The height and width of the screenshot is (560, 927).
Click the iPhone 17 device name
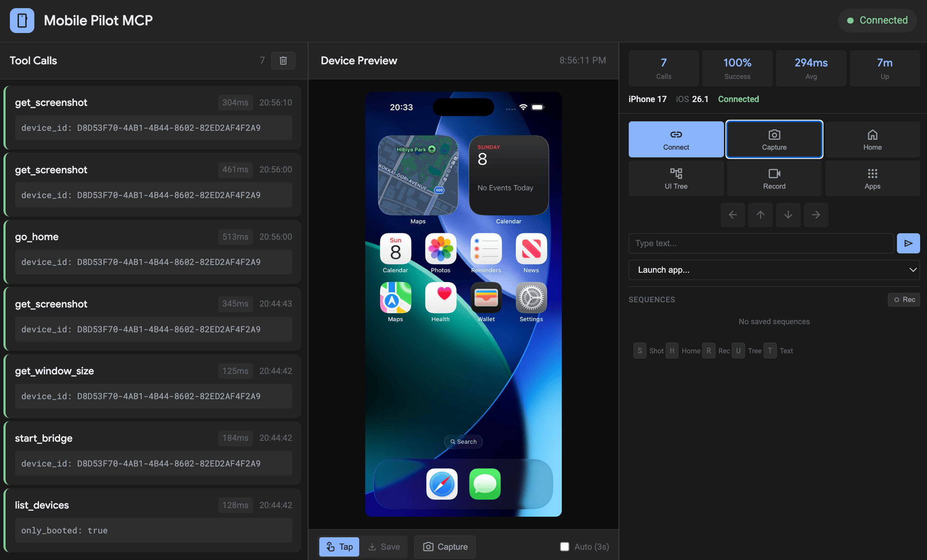pos(648,99)
